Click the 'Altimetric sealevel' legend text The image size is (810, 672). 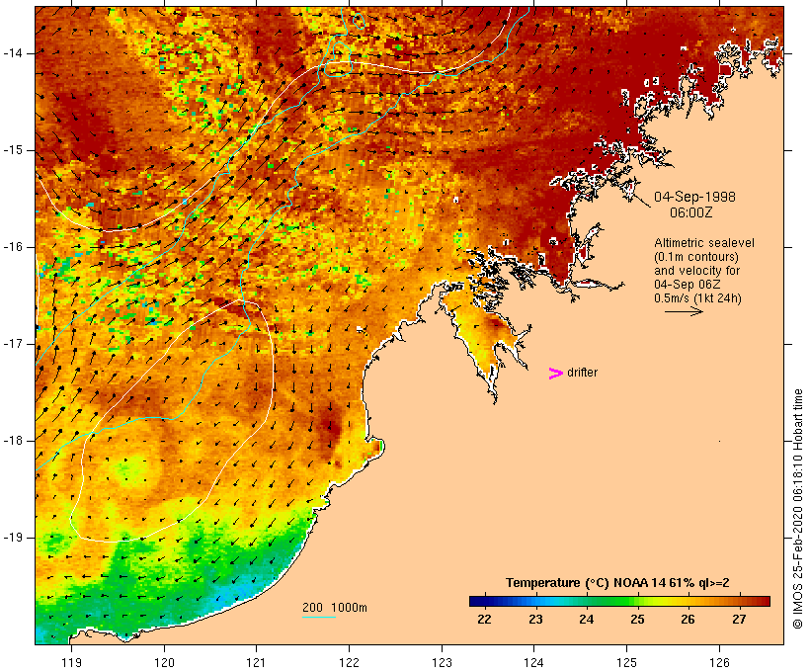point(704,243)
